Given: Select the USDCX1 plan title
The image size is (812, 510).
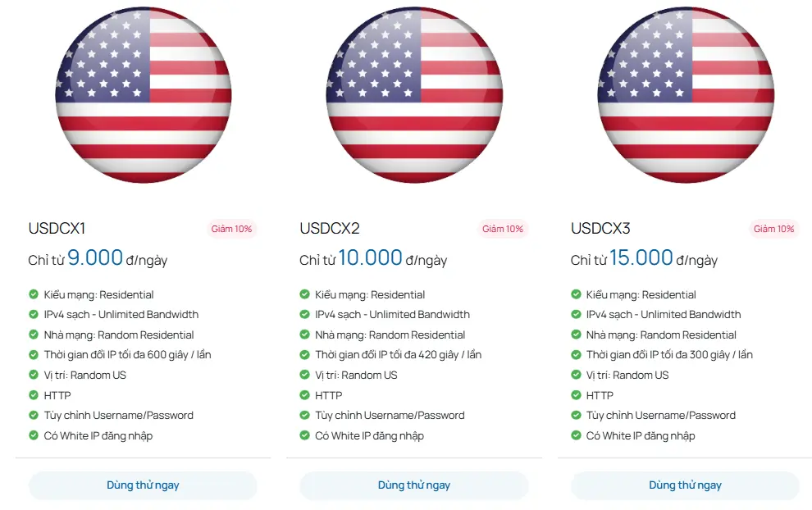Looking at the screenshot, I should click(55, 229).
